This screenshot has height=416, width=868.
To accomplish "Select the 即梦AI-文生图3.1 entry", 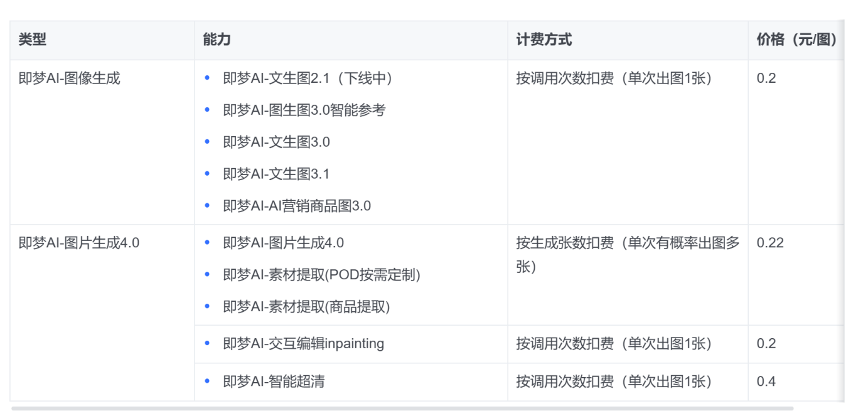I will click(x=276, y=174).
